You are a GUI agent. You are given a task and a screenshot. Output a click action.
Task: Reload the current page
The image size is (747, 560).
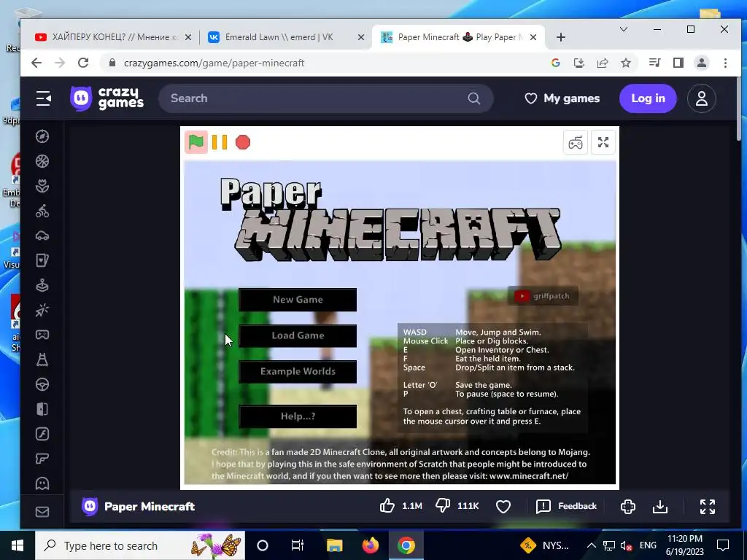click(x=83, y=63)
